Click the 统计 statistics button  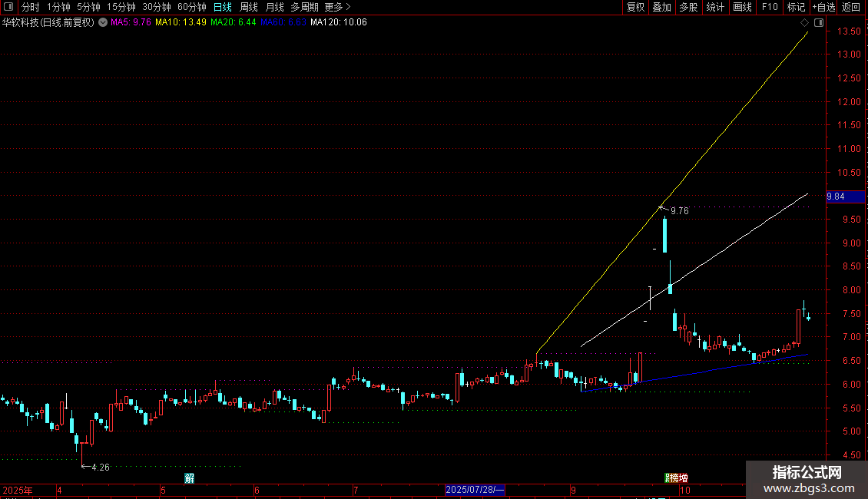tap(715, 7)
